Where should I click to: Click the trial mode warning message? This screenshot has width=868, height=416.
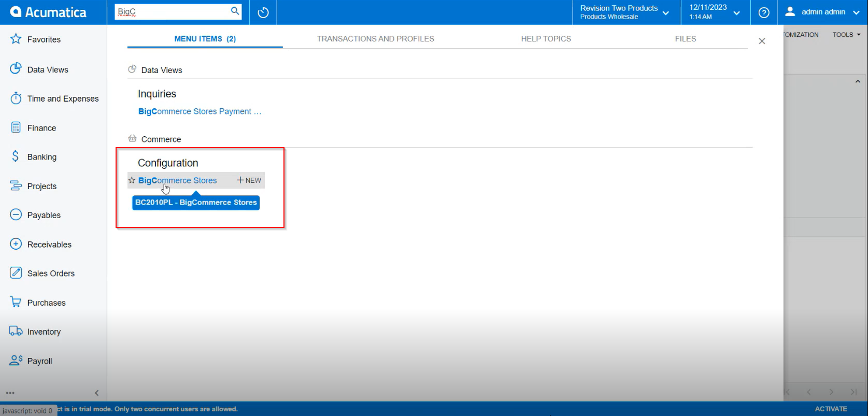(x=148, y=409)
